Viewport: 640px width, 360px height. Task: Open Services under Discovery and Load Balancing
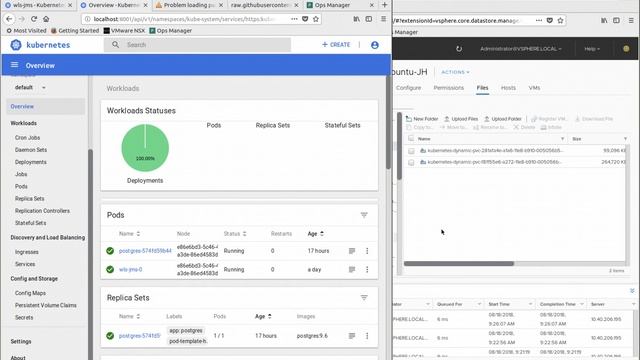25,264
